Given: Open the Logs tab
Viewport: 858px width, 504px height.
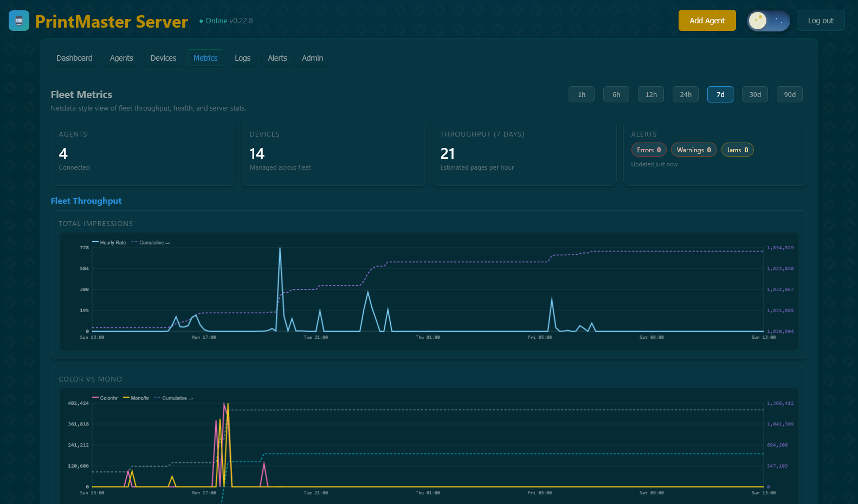Looking at the screenshot, I should pyautogui.click(x=242, y=58).
